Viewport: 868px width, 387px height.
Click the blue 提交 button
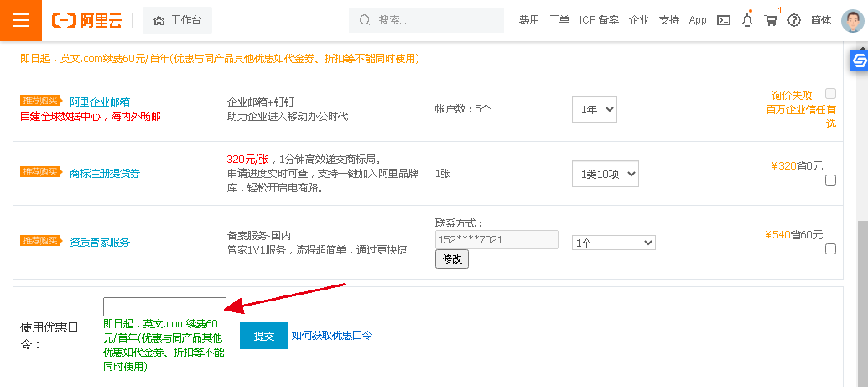264,336
